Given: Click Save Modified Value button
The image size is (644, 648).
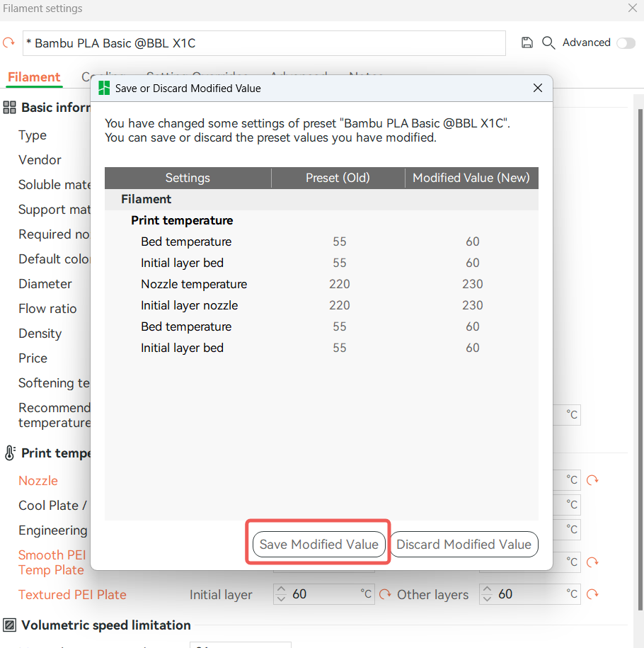Looking at the screenshot, I should [x=318, y=545].
